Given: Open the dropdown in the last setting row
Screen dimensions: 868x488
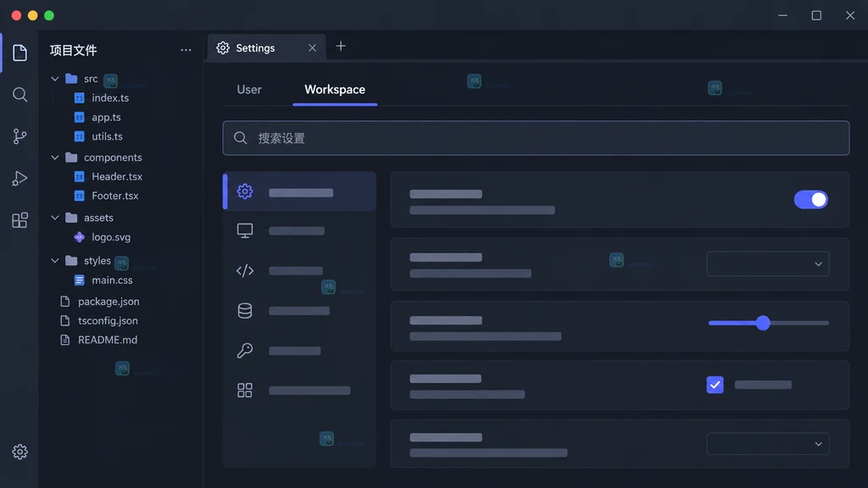Looking at the screenshot, I should (768, 444).
